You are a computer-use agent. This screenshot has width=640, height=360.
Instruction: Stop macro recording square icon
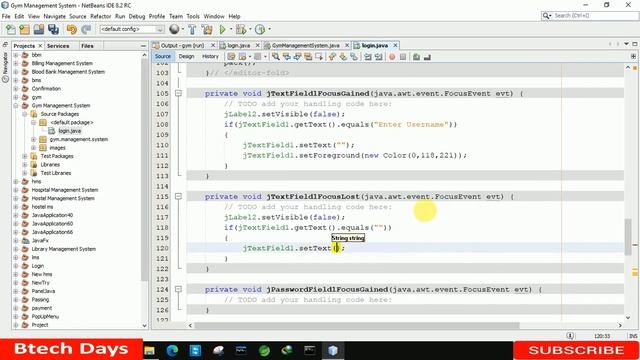(x=403, y=57)
